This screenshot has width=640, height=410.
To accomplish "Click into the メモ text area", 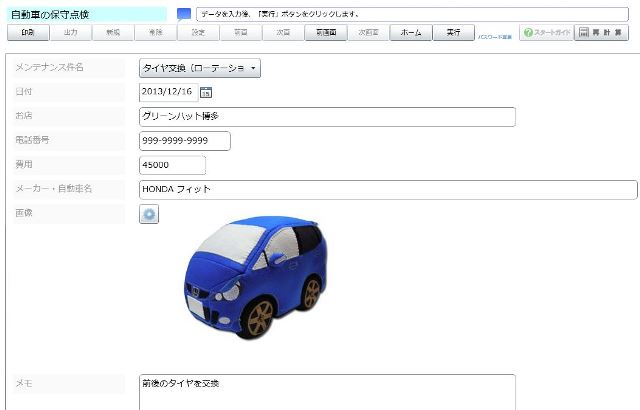I will point(327,392).
